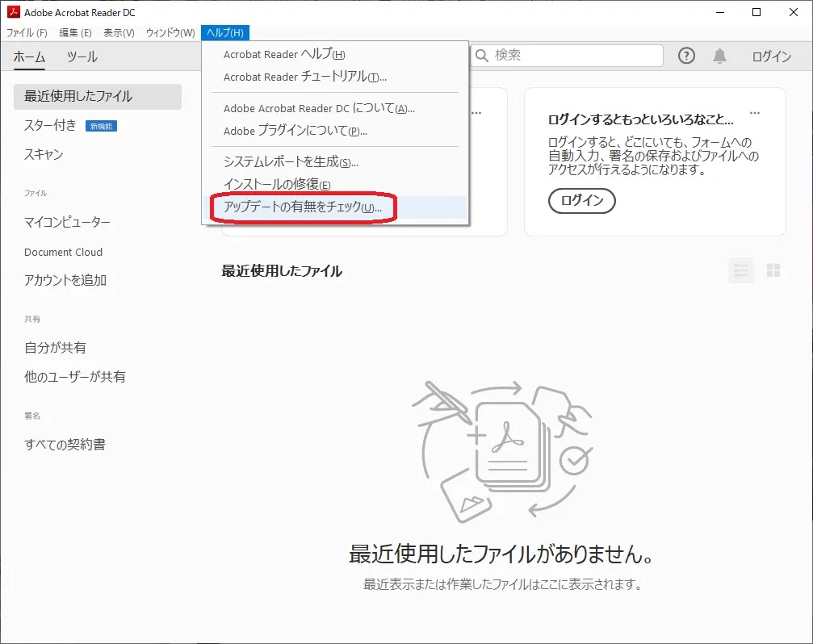Select 最近使用したファイル in sidebar
The image size is (813, 644).
pyautogui.click(x=98, y=96)
